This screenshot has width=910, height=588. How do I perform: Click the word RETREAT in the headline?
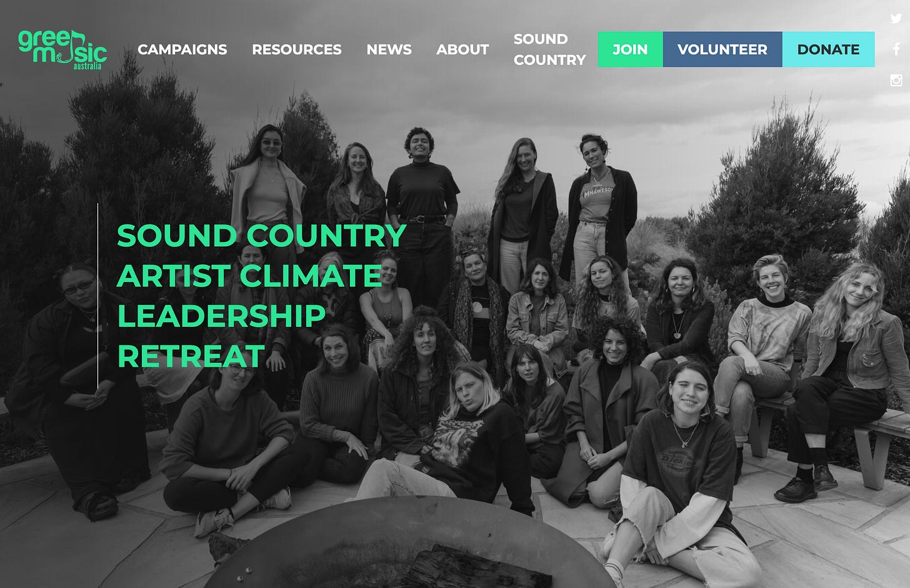click(x=191, y=356)
